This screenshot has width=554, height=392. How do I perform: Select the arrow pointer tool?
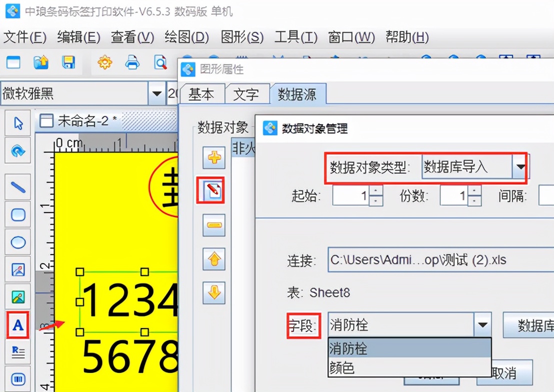click(18, 123)
